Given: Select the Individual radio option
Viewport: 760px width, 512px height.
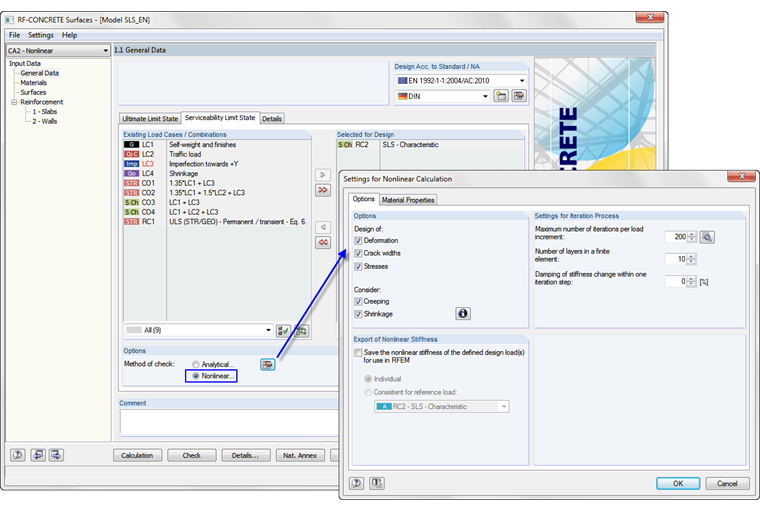Looking at the screenshot, I should tap(368, 379).
